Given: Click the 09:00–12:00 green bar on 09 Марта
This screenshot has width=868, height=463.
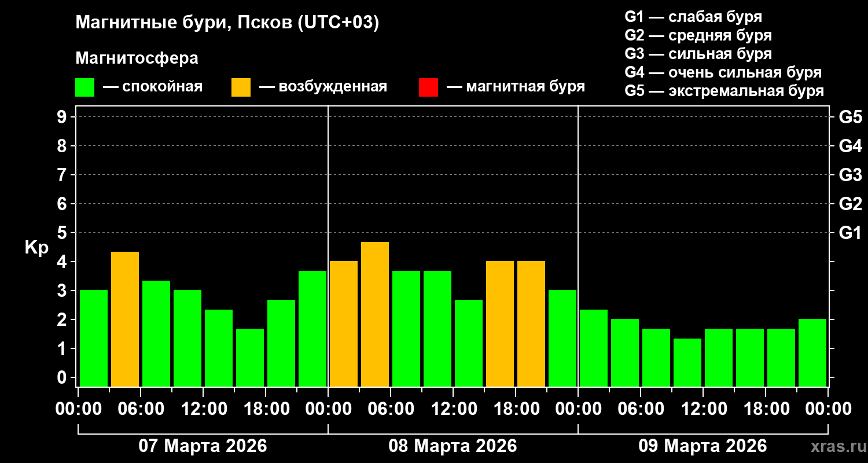Looking at the screenshot, I should click(687, 362).
